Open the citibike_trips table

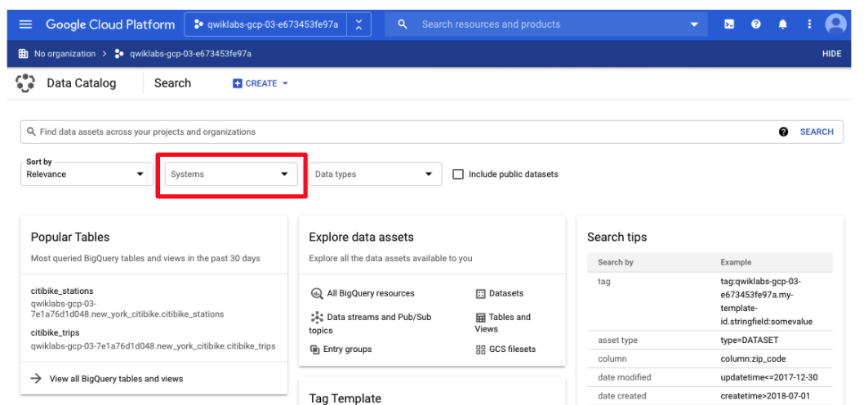[x=55, y=332]
